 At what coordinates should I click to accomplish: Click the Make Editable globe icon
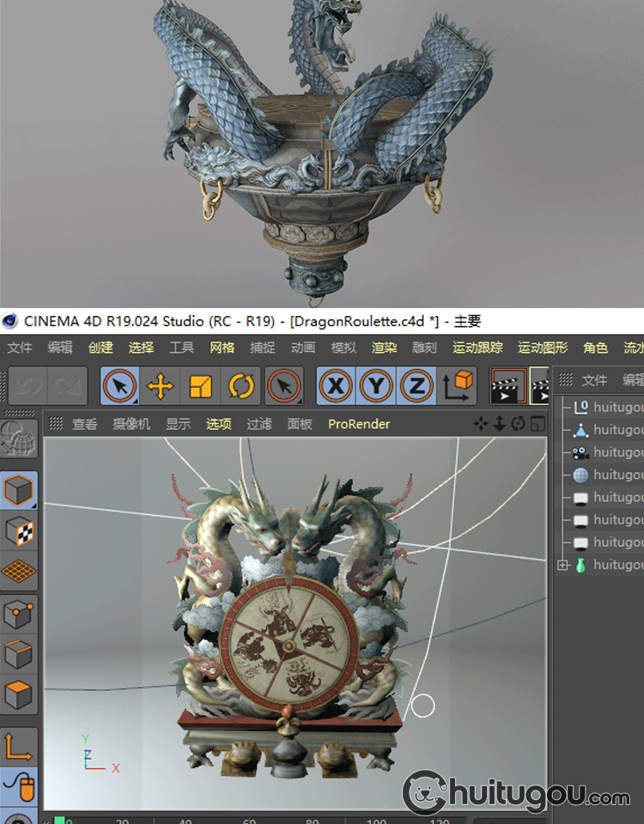pos(19,438)
